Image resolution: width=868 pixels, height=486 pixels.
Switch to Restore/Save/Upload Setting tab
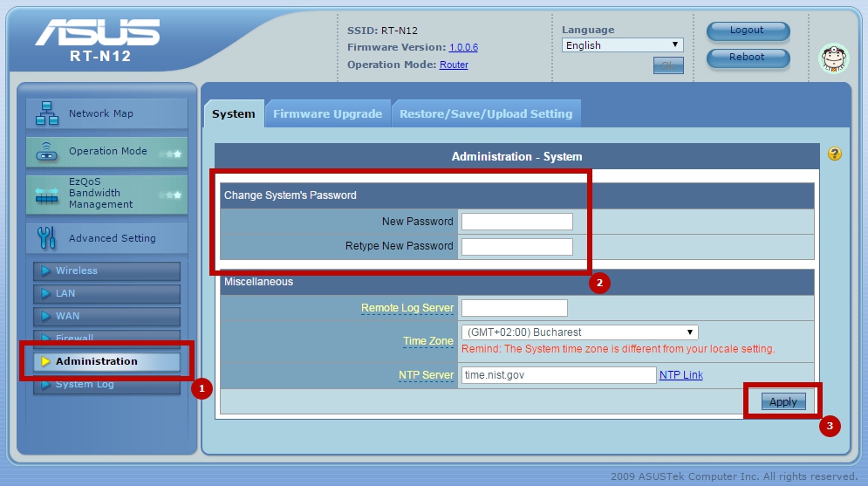(486, 113)
